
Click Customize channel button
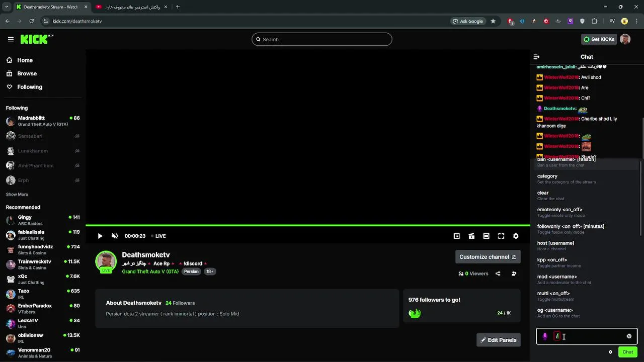(488, 257)
